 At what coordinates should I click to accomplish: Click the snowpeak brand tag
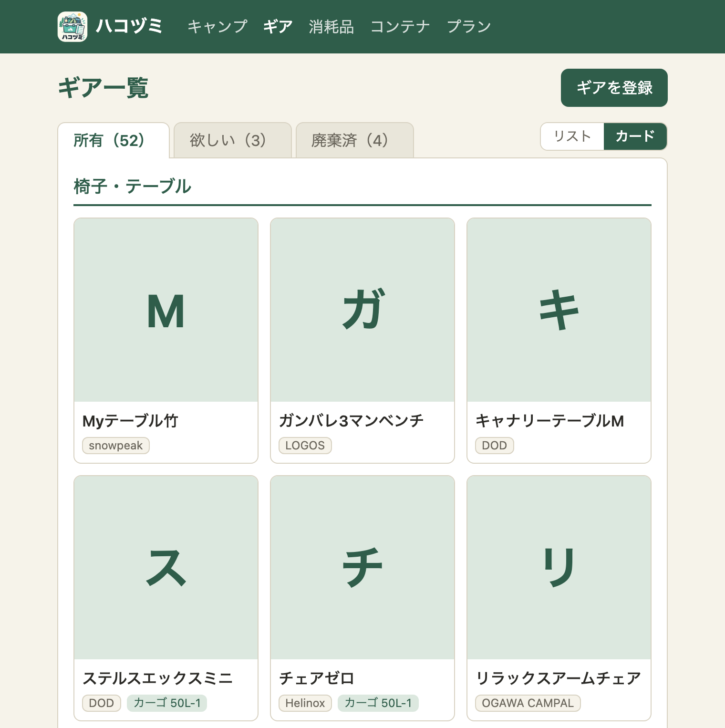[x=116, y=446]
